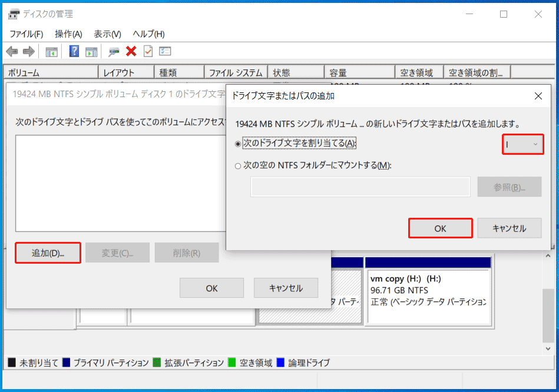This screenshot has height=392, width=559.
Task: Minimize the ディスクの管理 window
Action: pyautogui.click(x=469, y=14)
